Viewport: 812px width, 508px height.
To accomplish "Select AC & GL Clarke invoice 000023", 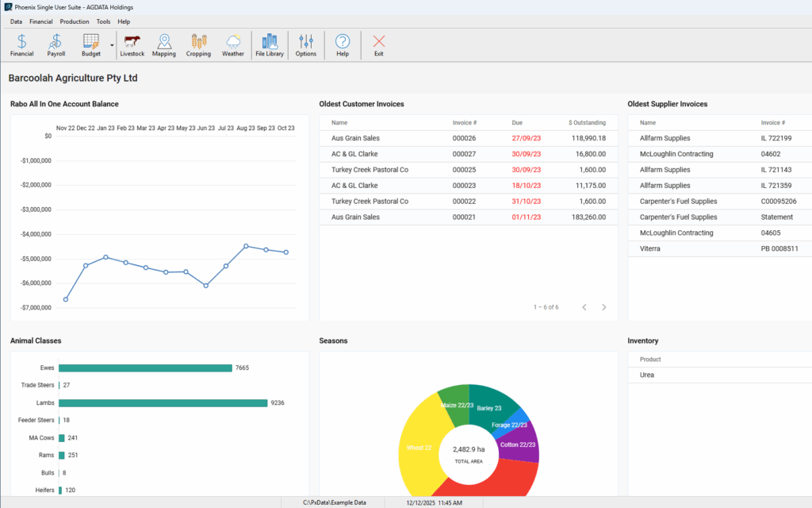I will 469,186.
